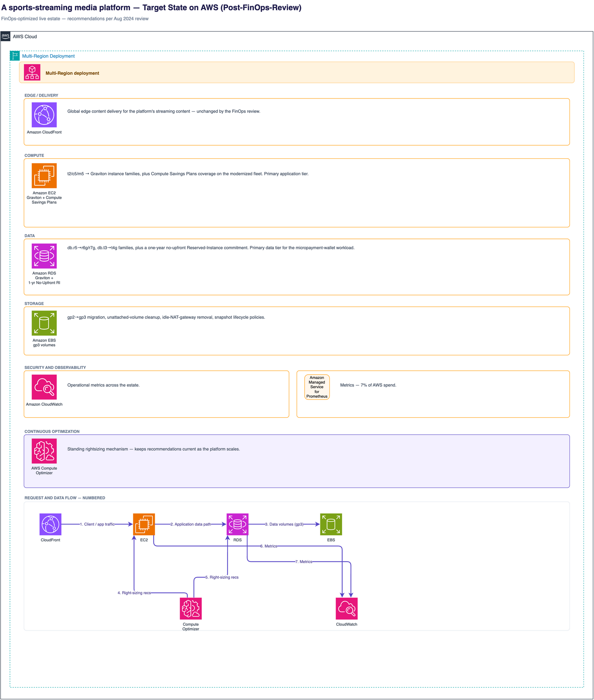Click the large Amazon RDS Graviton icon
Viewport: 594px width, 700px height.
(x=44, y=256)
